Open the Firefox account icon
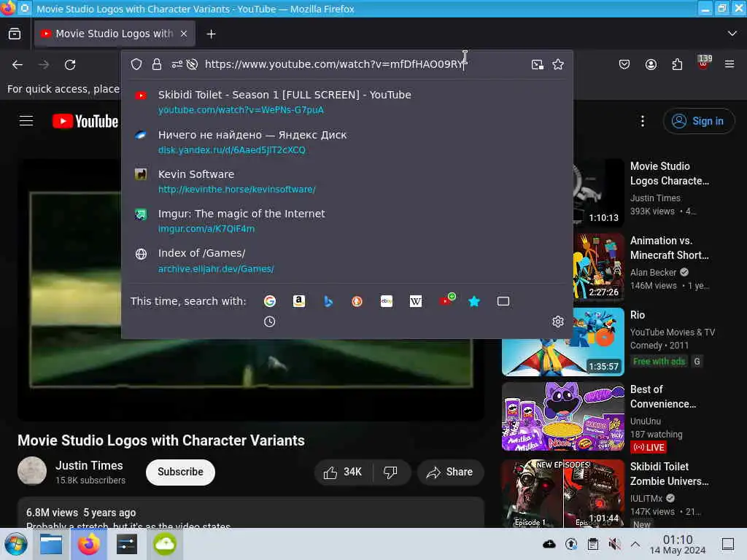 (651, 64)
